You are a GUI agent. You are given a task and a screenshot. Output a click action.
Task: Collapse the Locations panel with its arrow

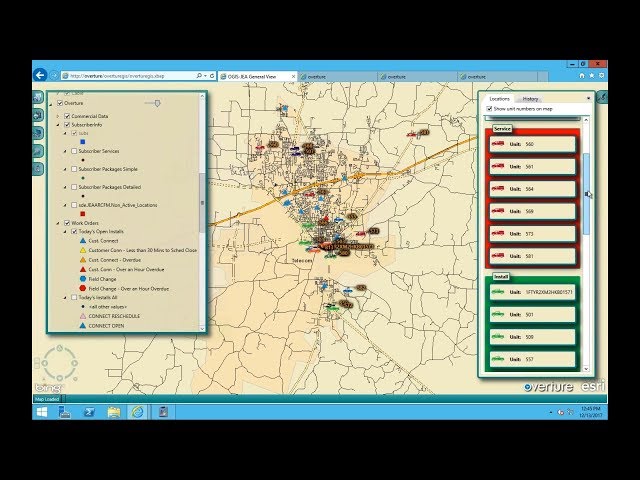588,98
